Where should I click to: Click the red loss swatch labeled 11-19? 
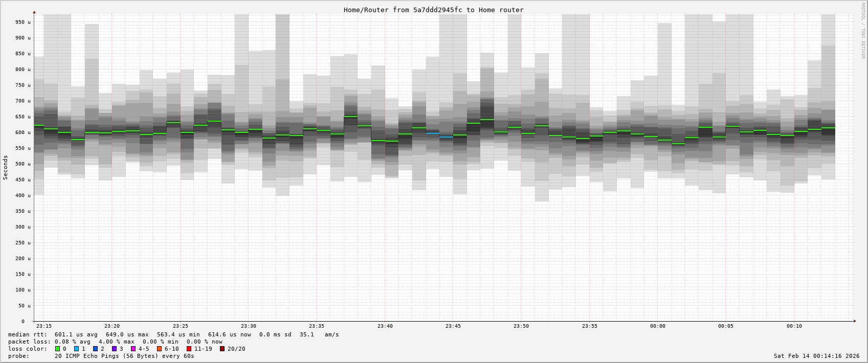189,349
